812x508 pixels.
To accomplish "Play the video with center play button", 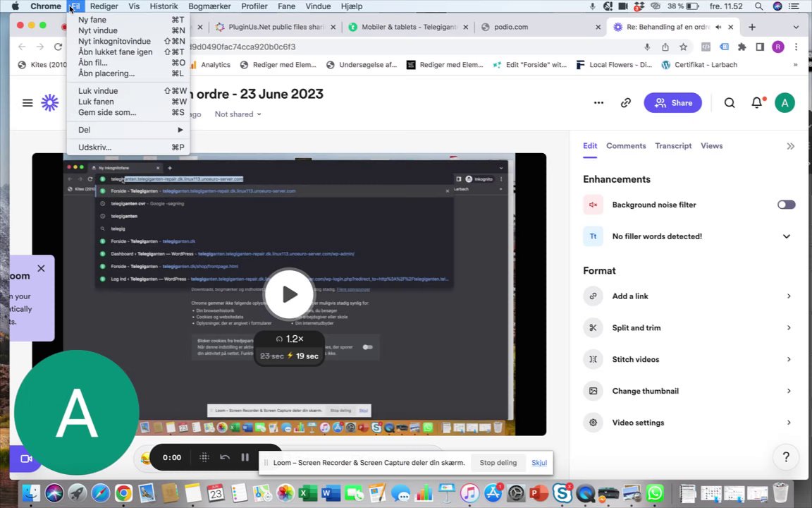I will [289, 294].
